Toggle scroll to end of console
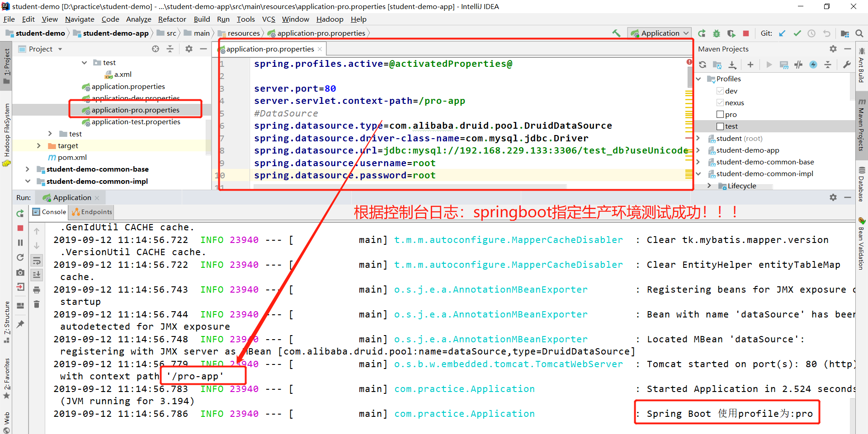This screenshot has height=434, width=868. tap(37, 275)
